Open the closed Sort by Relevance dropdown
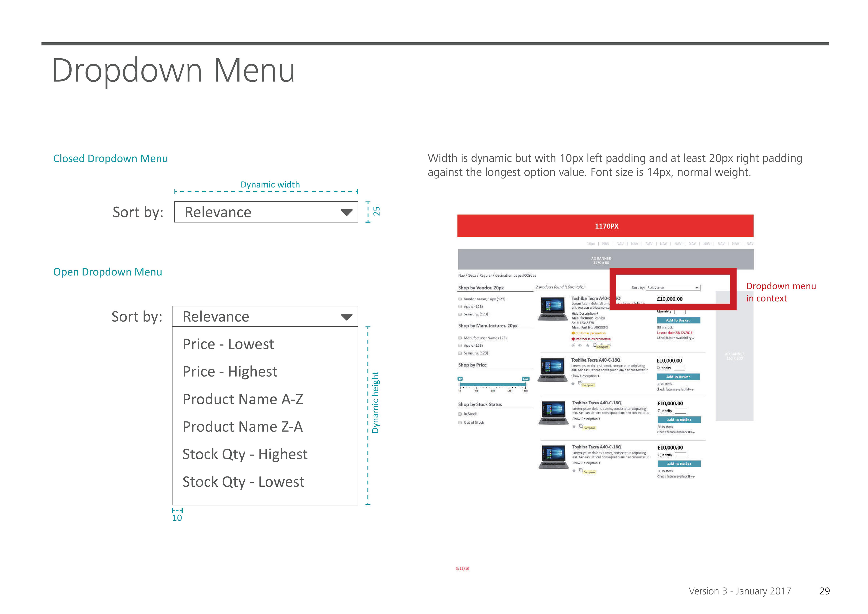Viewport: 868px width, 614px height. coord(266,212)
